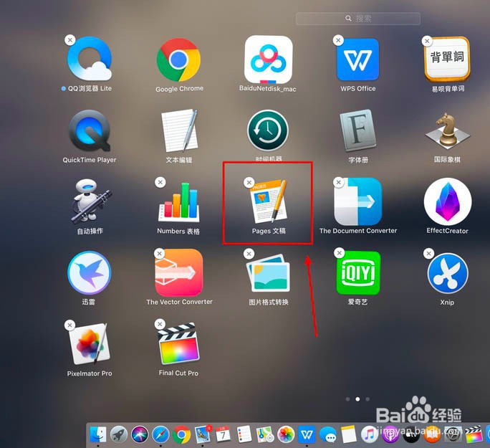Open the EffectCreator app
The height and width of the screenshot is (448, 490).
[x=448, y=201]
